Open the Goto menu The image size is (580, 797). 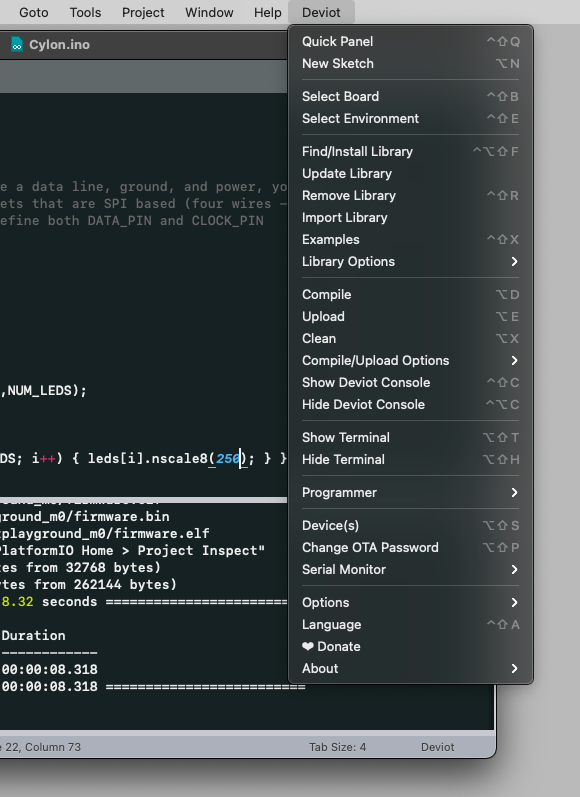click(x=34, y=12)
